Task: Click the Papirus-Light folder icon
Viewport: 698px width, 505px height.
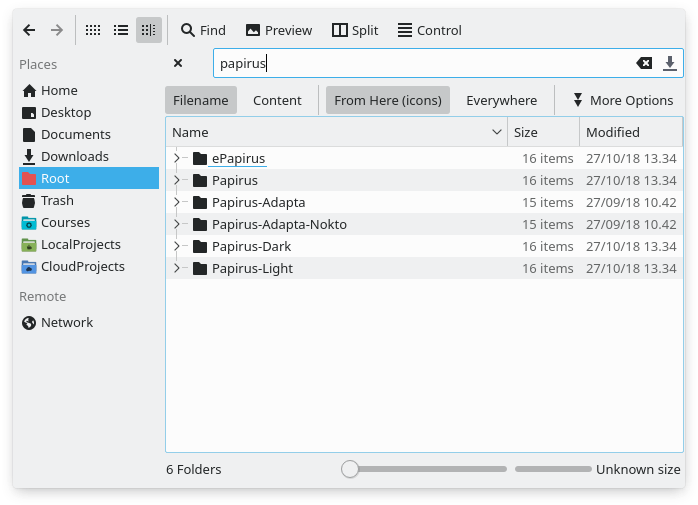Action: (200, 268)
